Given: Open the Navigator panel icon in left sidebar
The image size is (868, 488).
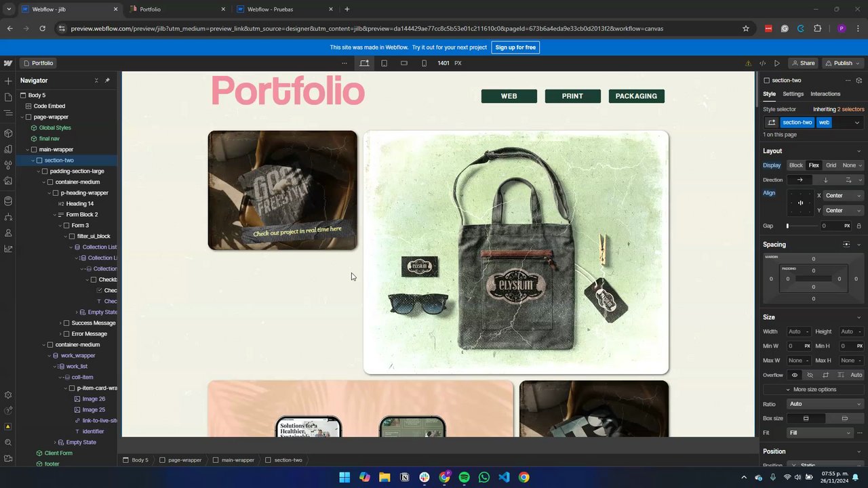Looking at the screenshot, I should (8, 113).
